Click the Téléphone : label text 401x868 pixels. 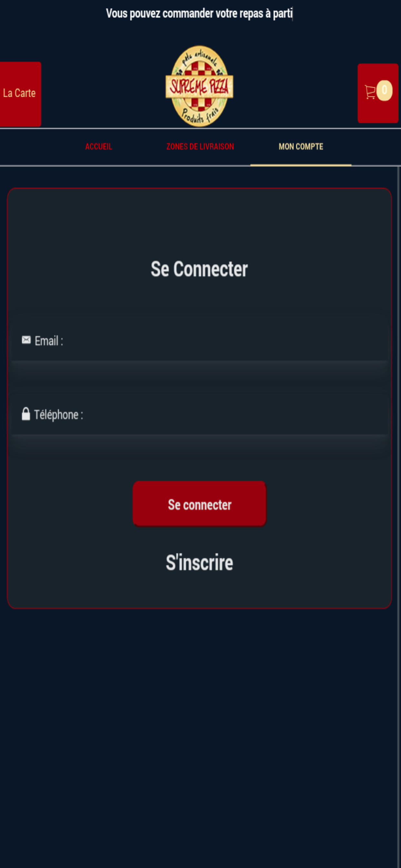click(x=59, y=414)
